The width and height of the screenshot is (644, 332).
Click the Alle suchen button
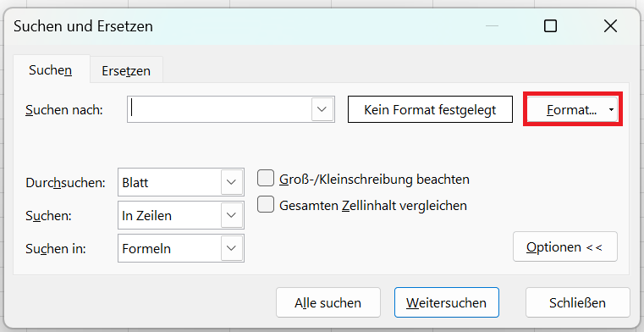[328, 302]
